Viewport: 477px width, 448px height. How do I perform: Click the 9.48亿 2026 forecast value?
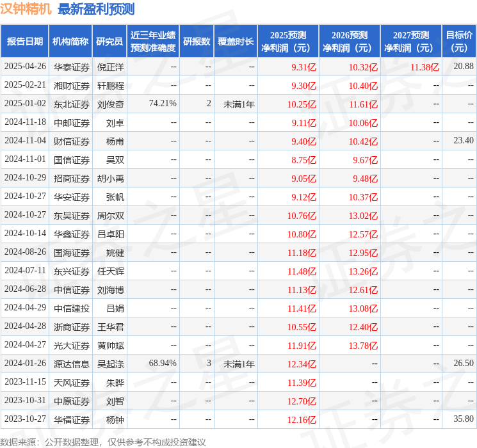coord(365,179)
